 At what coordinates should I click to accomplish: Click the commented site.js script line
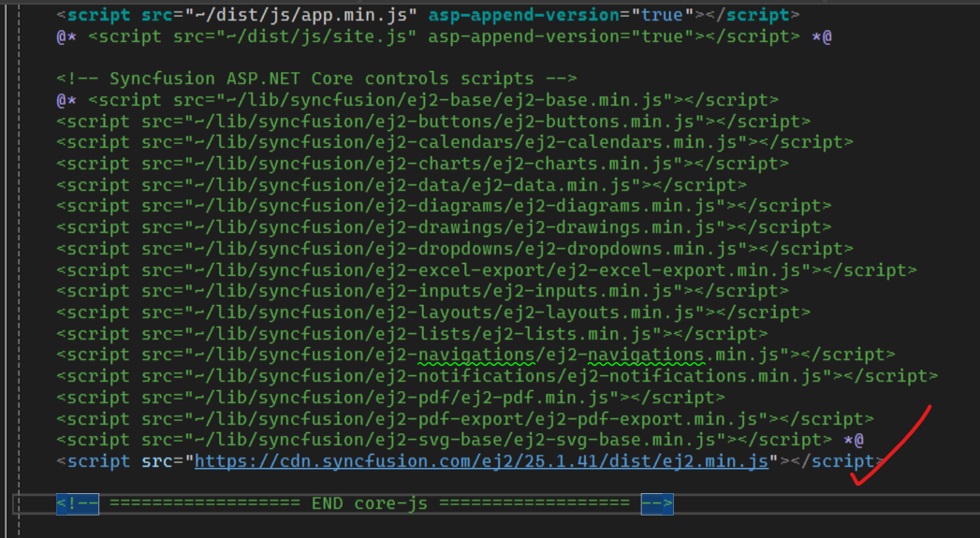444,36
